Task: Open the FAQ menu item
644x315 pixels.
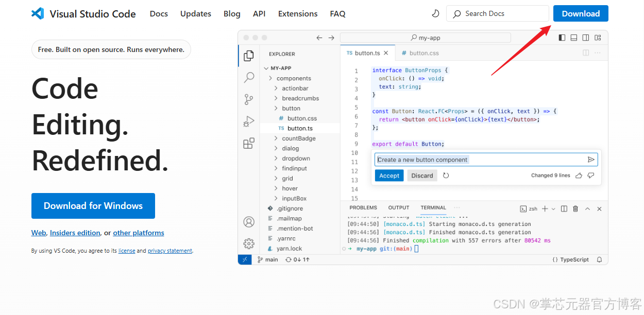Action: pyautogui.click(x=337, y=14)
